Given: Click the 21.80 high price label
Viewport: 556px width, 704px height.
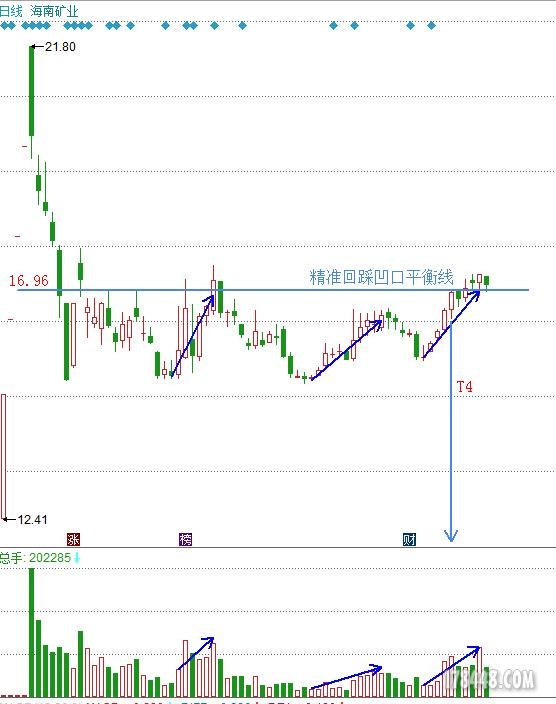Looking at the screenshot, I should coord(60,47).
